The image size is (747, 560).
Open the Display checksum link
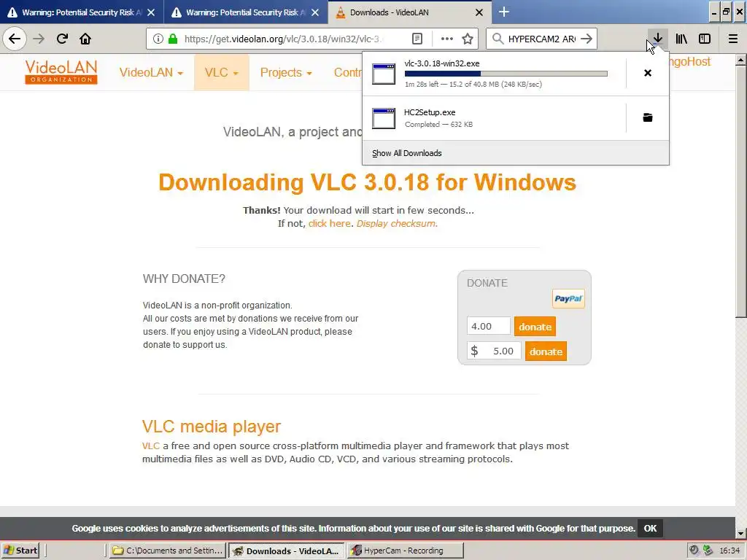pos(396,223)
